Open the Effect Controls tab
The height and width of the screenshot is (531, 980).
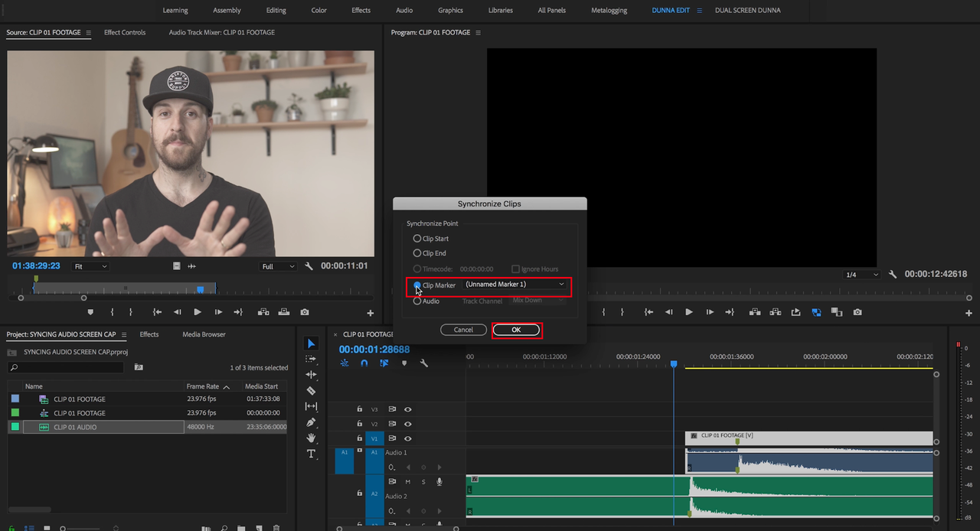tap(125, 33)
